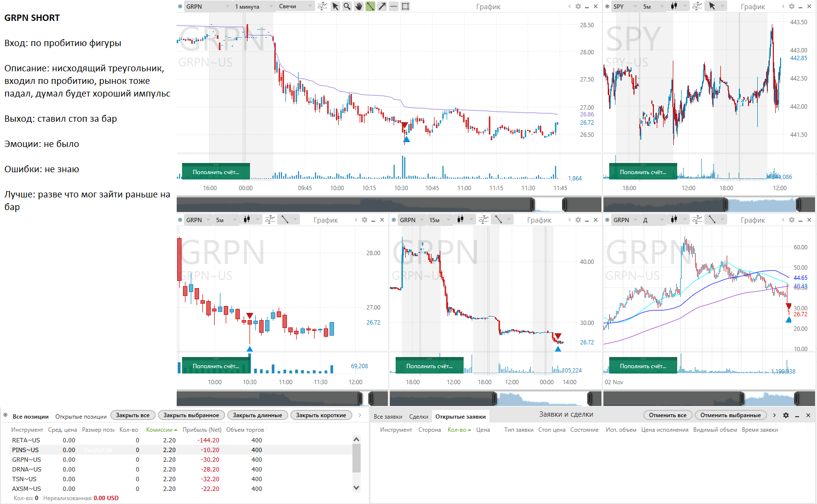Screen dimensions: 817x504
Task: Activate the magnifier zoom tool
Action: 347,6
